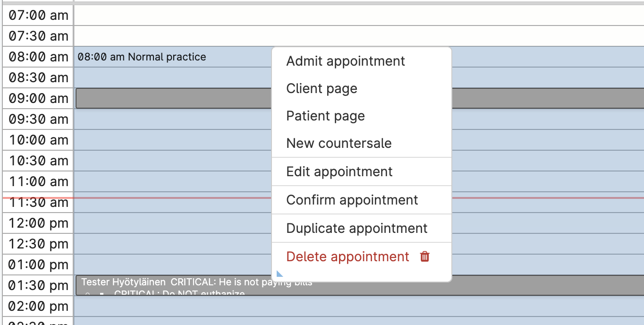
Task: Click the trash icon beside Delete appointment
Action: (x=425, y=257)
